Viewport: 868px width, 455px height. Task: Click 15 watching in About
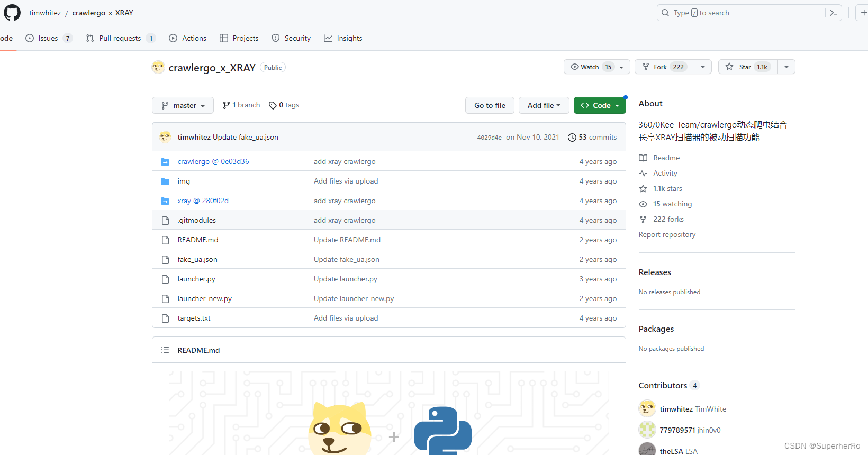665,204
